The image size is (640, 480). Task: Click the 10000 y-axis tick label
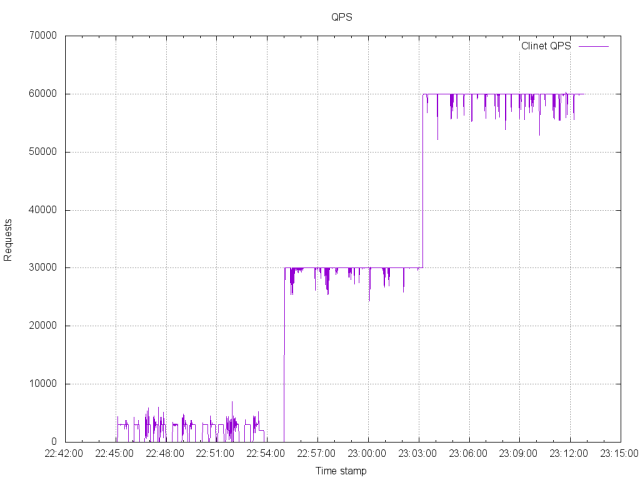coord(43,384)
